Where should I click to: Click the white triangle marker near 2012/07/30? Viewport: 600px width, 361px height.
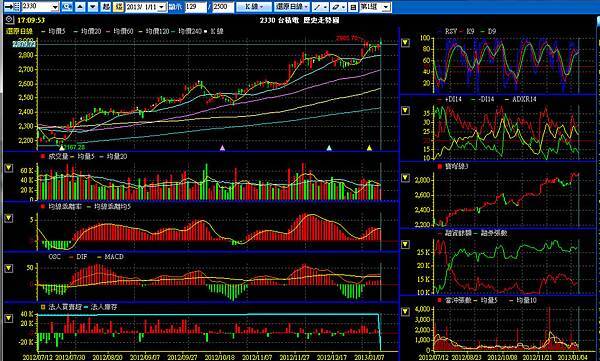pos(62,148)
